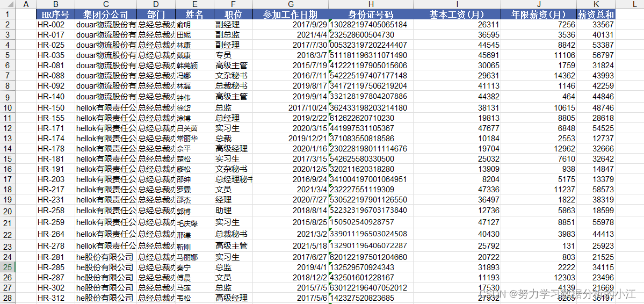Viewport: 644px width, 304px height.
Task: Click the 基本工资(月) header cell
Action: (457, 15)
